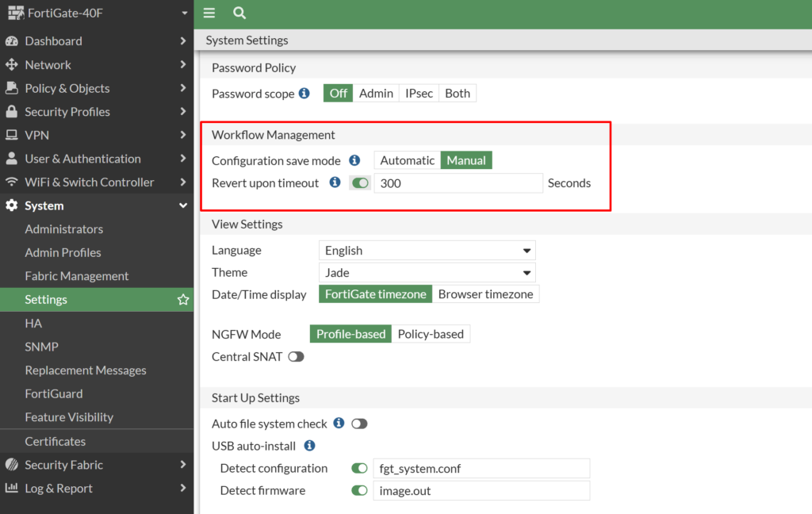Image resolution: width=812 pixels, height=514 pixels.
Task: Favorite Settings with the star icon
Action: click(x=183, y=300)
